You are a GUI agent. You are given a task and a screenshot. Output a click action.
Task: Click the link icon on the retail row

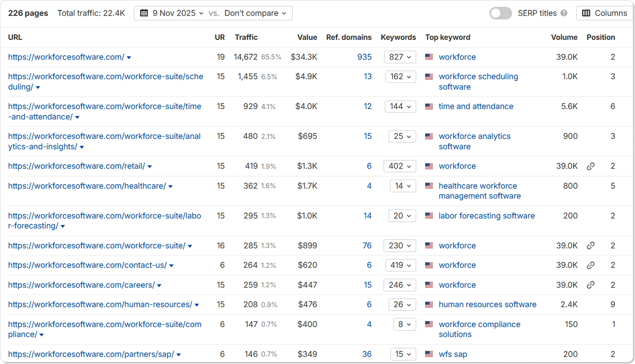coord(591,166)
